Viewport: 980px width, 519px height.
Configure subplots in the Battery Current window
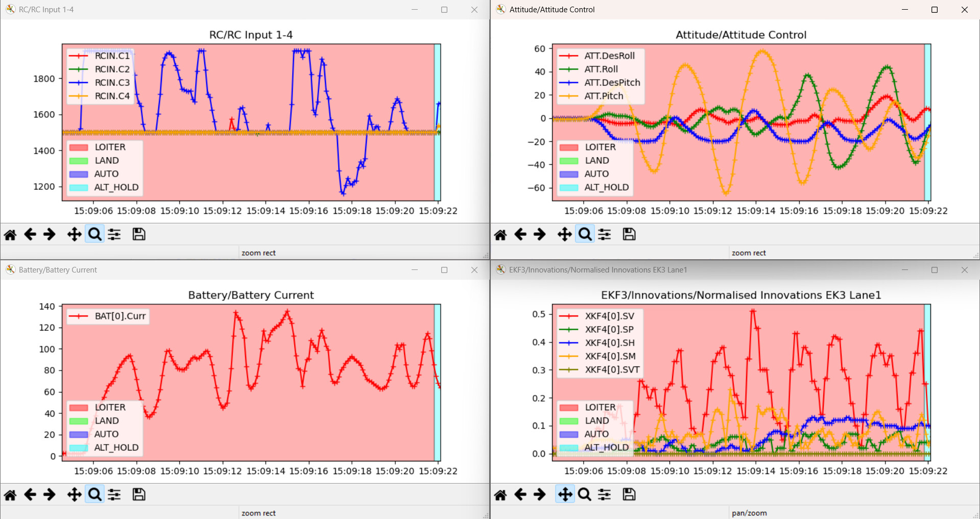[x=114, y=495]
